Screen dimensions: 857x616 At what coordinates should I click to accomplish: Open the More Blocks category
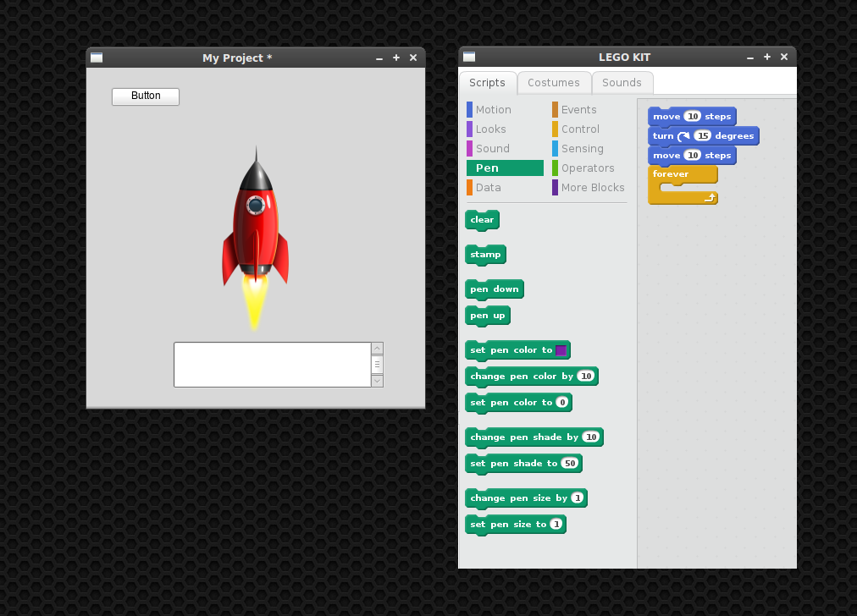(x=592, y=188)
